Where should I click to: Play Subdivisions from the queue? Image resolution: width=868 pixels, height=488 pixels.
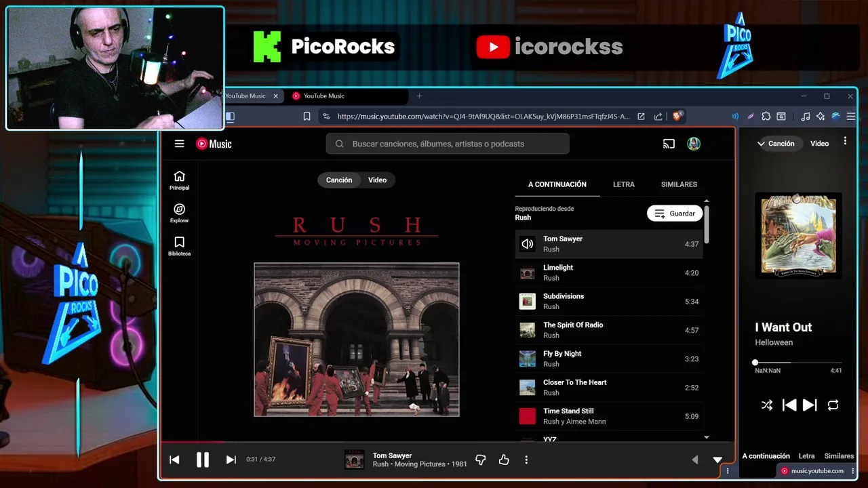609,302
